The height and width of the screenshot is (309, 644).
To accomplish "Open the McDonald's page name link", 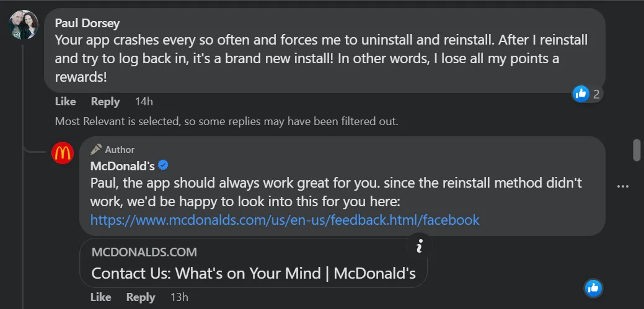I will 121,166.
